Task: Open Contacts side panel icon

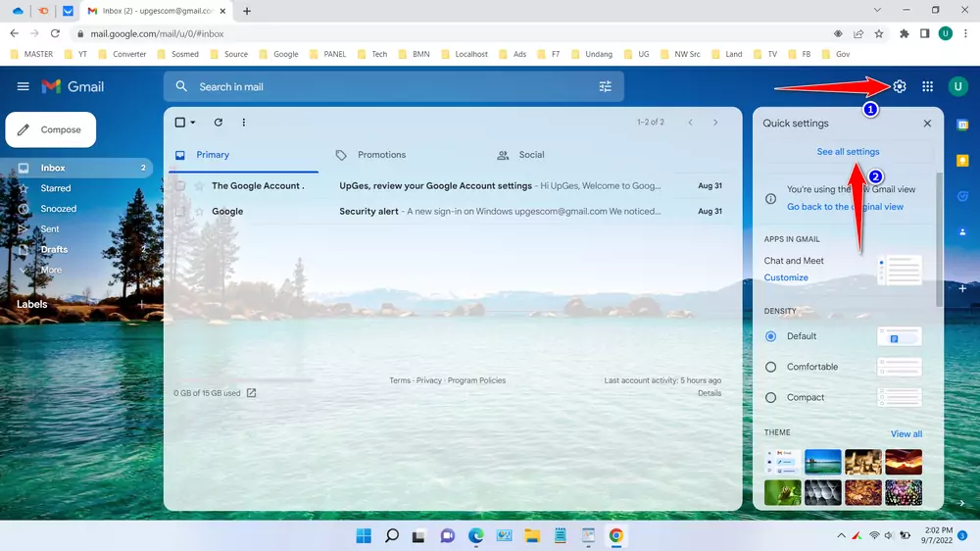Action: (962, 231)
